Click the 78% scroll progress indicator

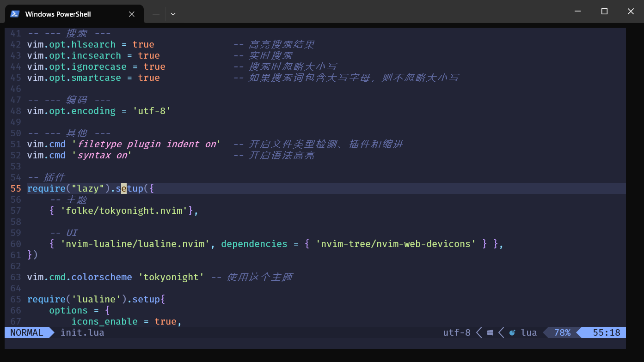click(x=562, y=332)
